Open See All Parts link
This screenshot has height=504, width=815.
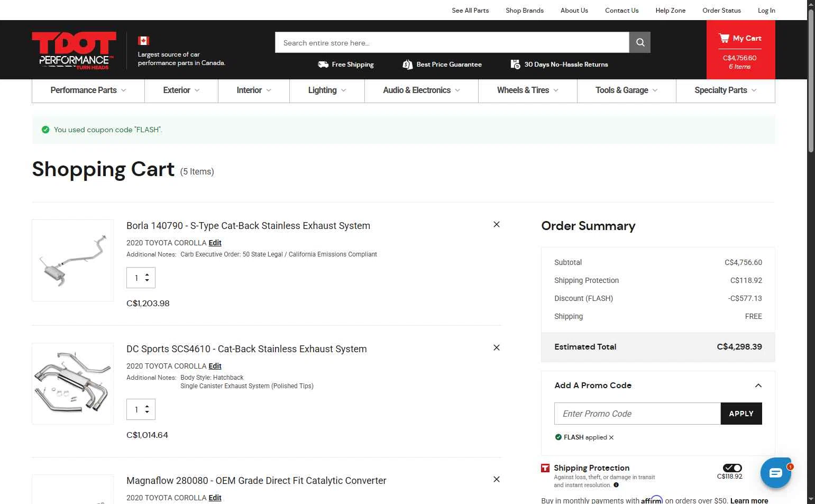pos(470,10)
